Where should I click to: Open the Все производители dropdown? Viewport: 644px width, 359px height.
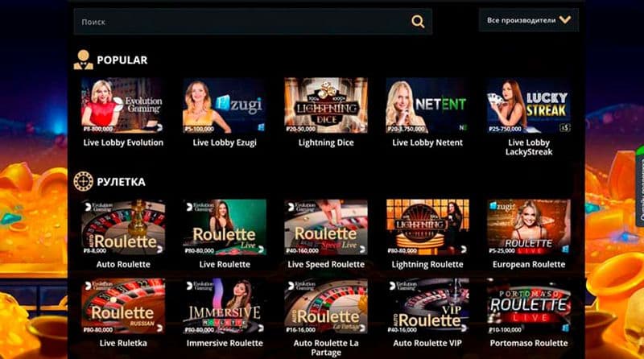[529, 20]
